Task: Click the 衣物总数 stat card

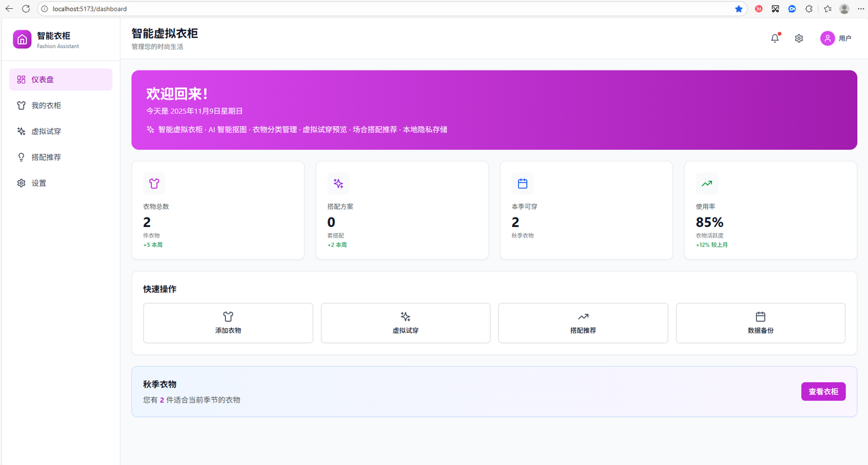Action: [x=218, y=210]
